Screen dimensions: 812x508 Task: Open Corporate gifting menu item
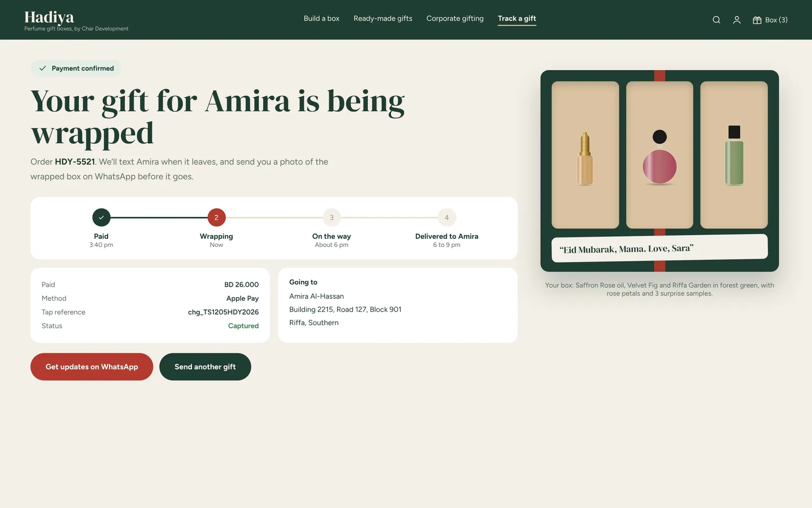tap(455, 18)
